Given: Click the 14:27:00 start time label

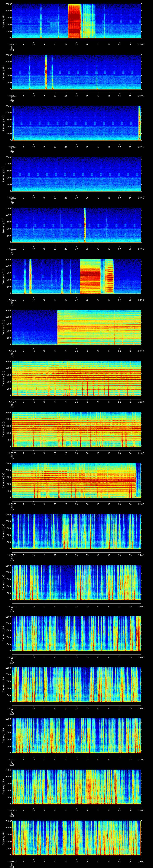Looking at the screenshot, I should click(x=12, y=300).
